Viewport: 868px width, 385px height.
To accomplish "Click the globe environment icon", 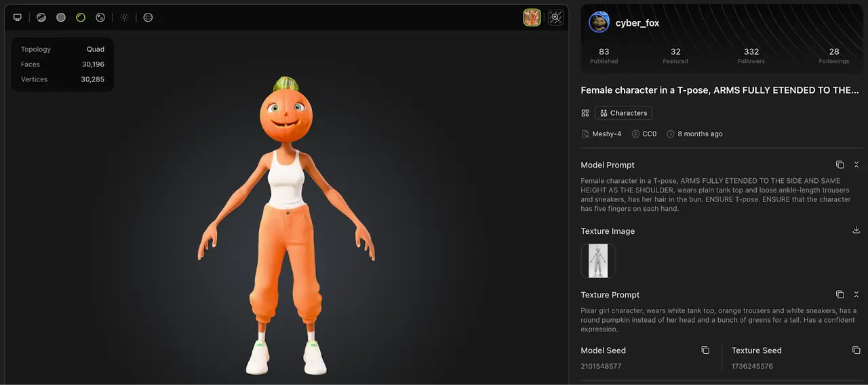I will [148, 18].
